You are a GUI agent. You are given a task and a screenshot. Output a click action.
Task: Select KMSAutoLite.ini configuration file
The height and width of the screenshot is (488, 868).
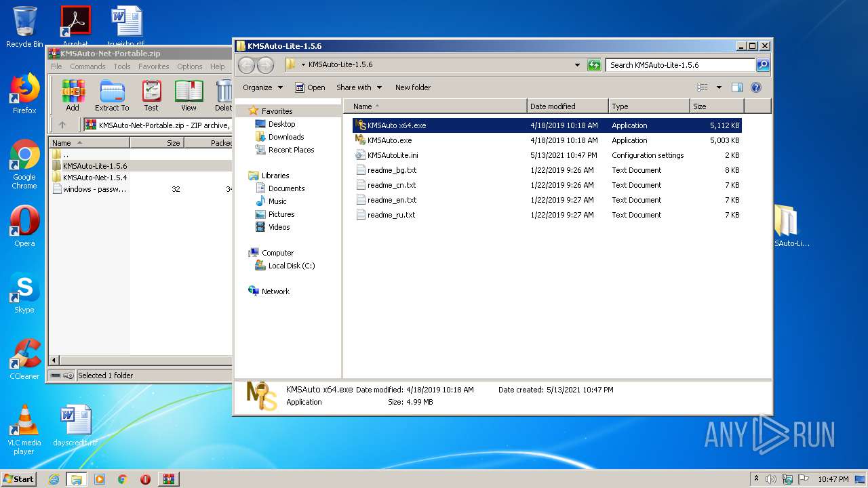point(547,155)
